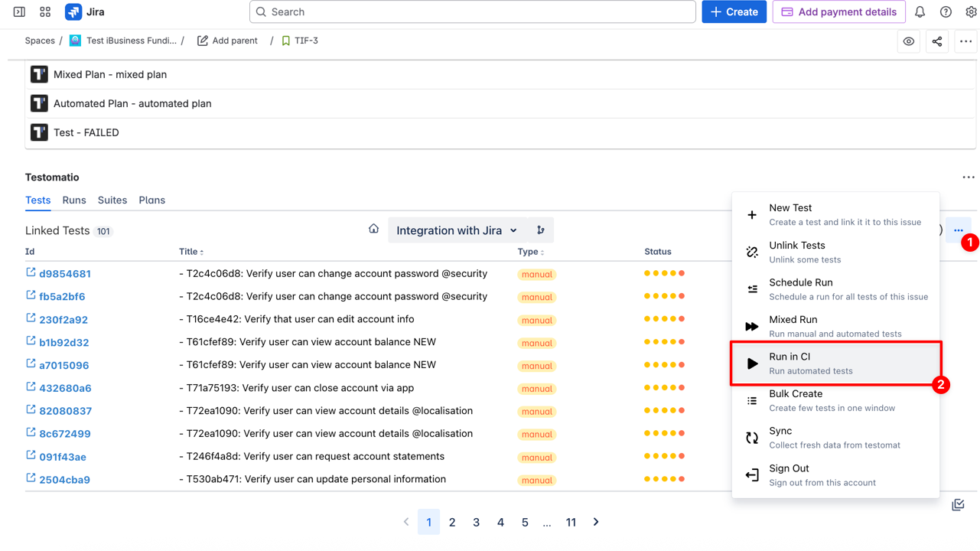Image resolution: width=980 pixels, height=551 pixels.
Task: Select Run in CI menu option
Action: click(x=835, y=364)
